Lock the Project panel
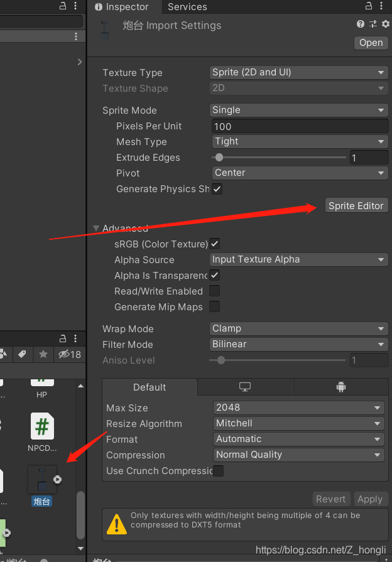The width and height of the screenshot is (392, 562). click(x=62, y=338)
